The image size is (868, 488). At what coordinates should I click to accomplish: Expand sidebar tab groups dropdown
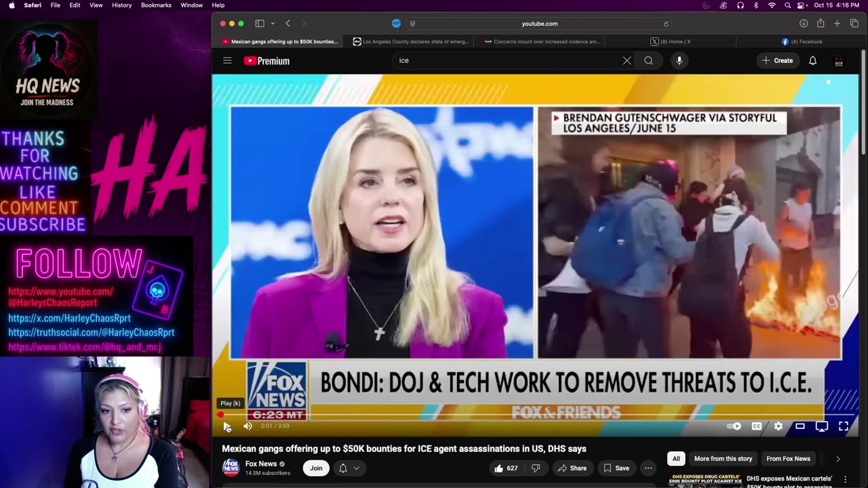click(x=273, y=23)
